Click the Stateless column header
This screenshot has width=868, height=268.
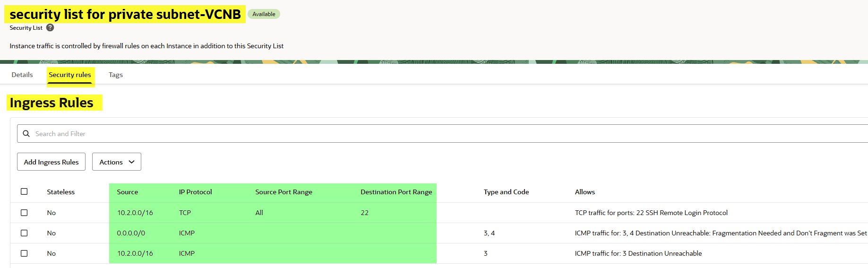point(61,192)
